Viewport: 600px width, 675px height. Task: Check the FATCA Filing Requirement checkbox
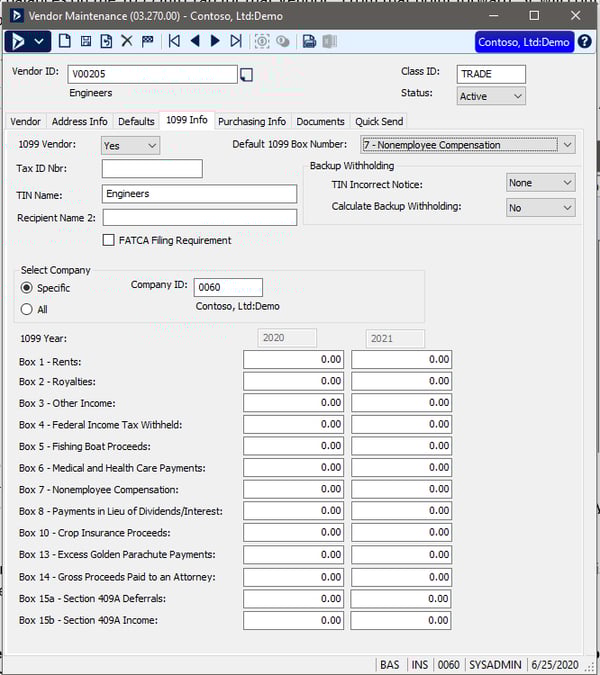[108, 240]
